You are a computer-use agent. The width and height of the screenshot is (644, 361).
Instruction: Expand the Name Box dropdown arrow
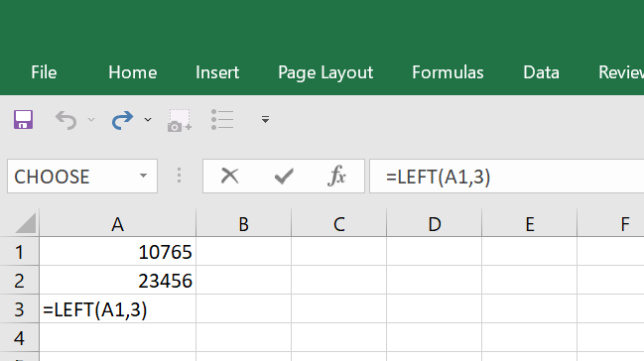[143, 177]
